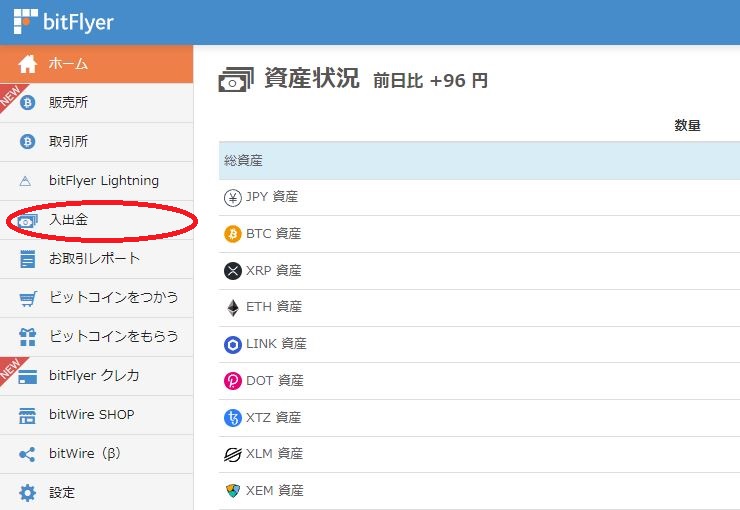Select the XTZ 資産 label
Viewport: 740px width, 510px height.
274,418
